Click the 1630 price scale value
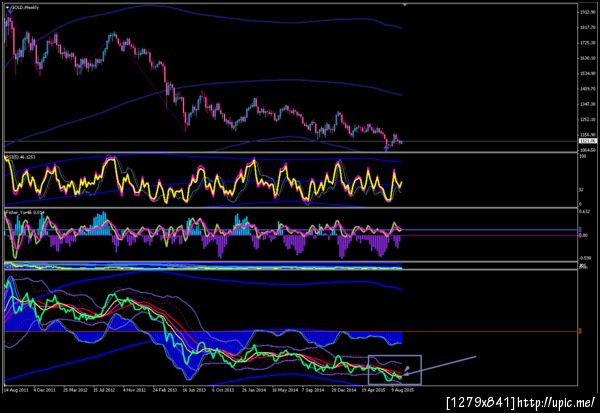This screenshot has width=600, height=413. click(x=588, y=58)
